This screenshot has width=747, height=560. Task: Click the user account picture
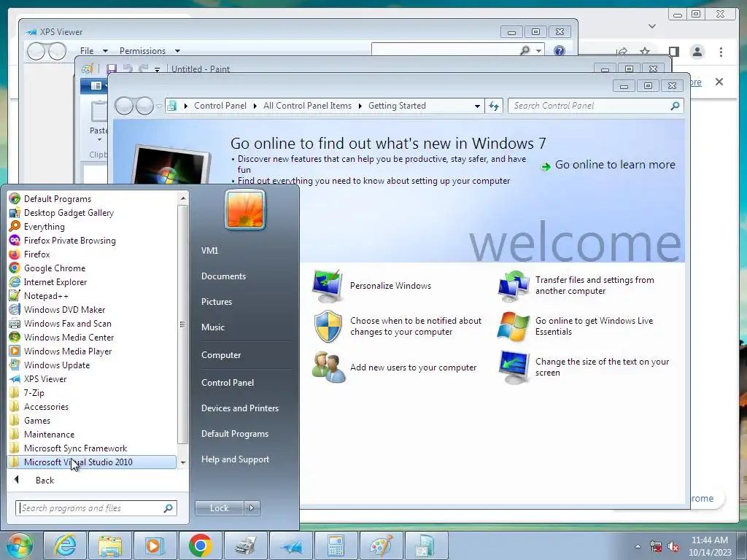coord(245,209)
